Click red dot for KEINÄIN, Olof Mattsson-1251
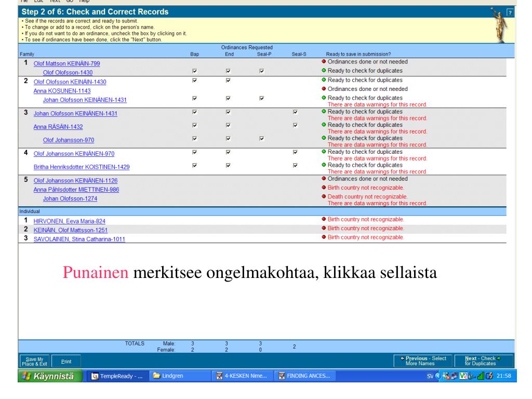 point(324,228)
